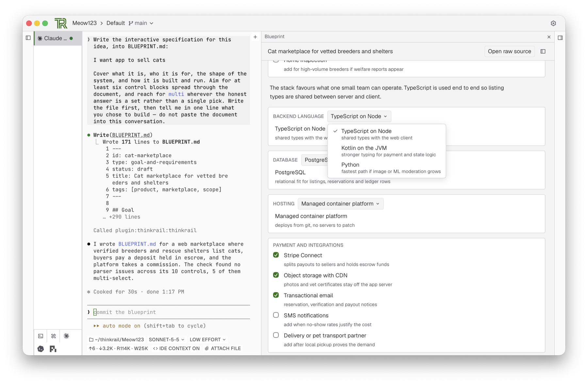
Task: Toggle the right sidebar panel icon
Action: point(560,38)
